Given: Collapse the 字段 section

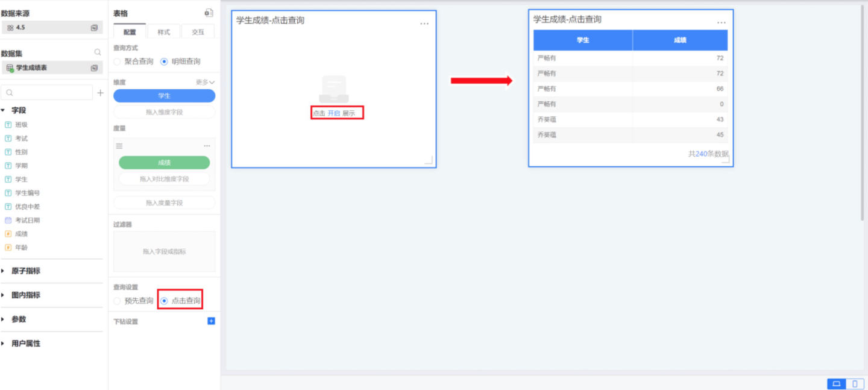Looking at the screenshot, I should [3, 110].
